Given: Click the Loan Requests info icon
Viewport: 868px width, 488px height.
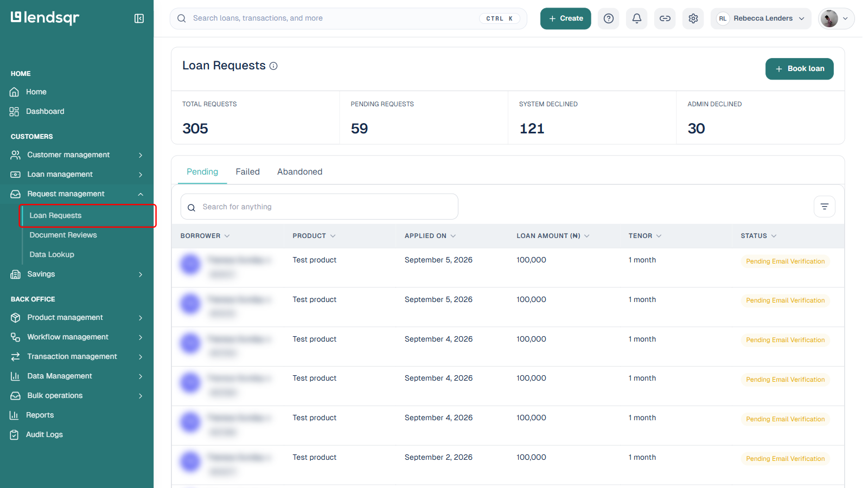Looking at the screenshot, I should (x=273, y=66).
